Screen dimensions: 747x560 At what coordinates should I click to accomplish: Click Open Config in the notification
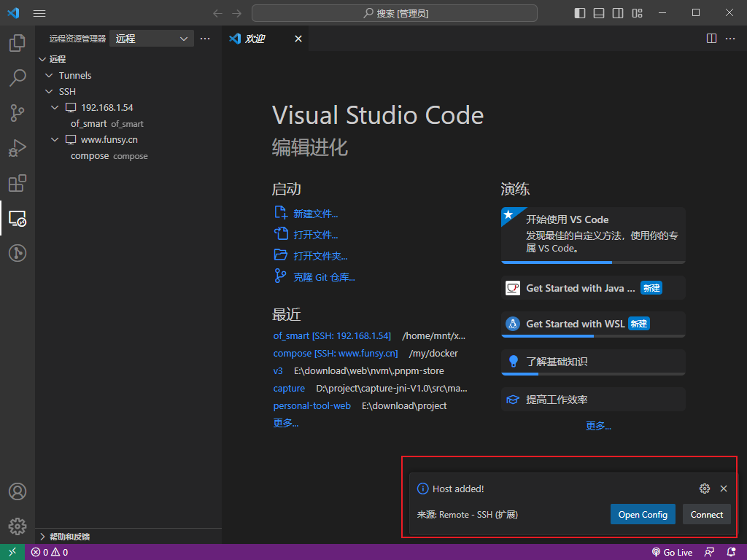[x=643, y=514]
